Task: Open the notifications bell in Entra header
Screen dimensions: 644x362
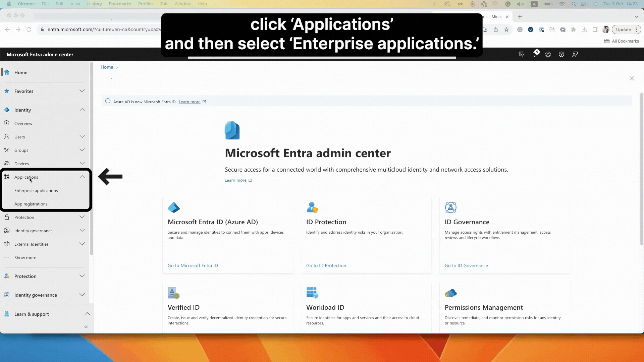Action: [535, 54]
